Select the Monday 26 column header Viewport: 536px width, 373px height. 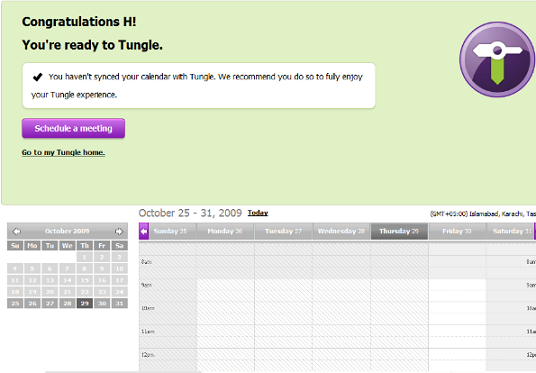pos(225,231)
